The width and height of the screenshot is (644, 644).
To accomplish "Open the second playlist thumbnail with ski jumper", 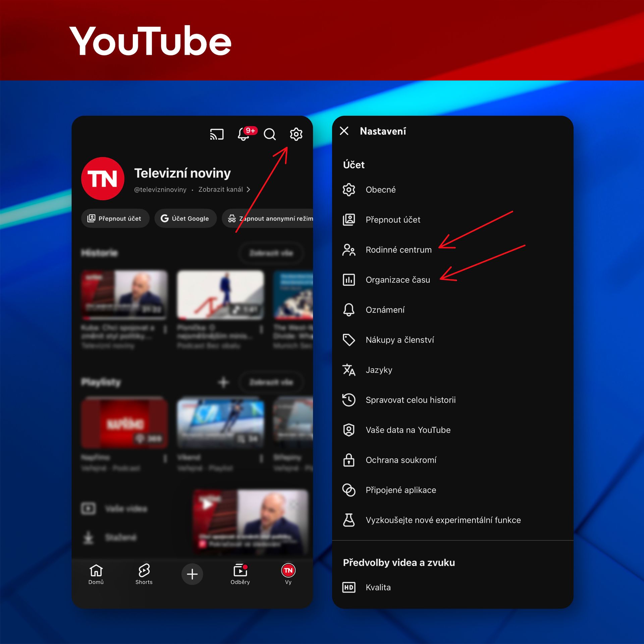I will (x=220, y=423).
